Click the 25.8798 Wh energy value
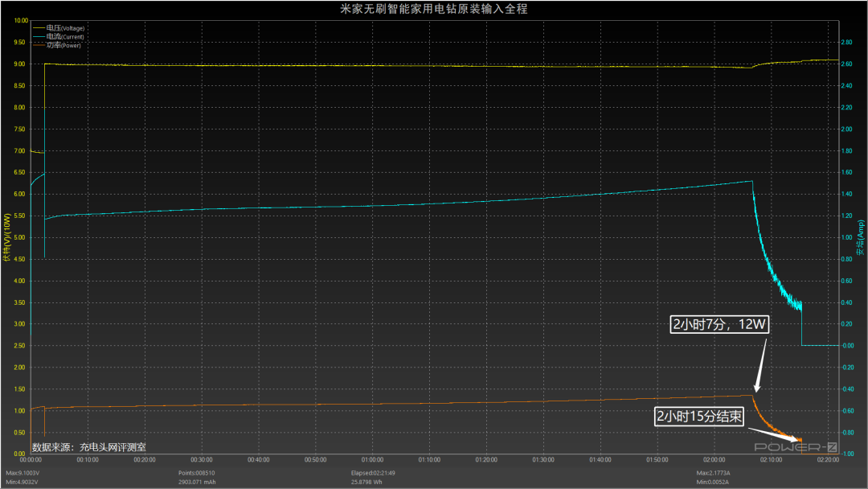The height and width of the screenshot is (489, 868). pos(366,482)
